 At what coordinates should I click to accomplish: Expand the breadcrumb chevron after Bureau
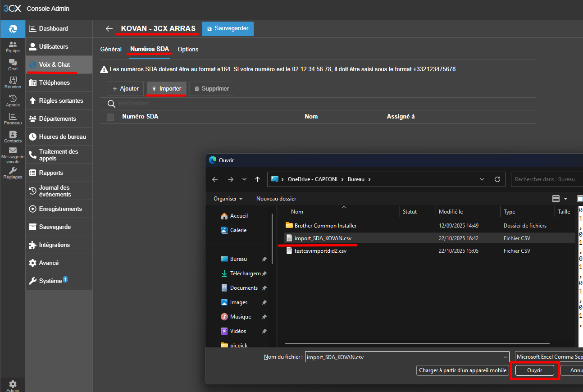point(369,179)
